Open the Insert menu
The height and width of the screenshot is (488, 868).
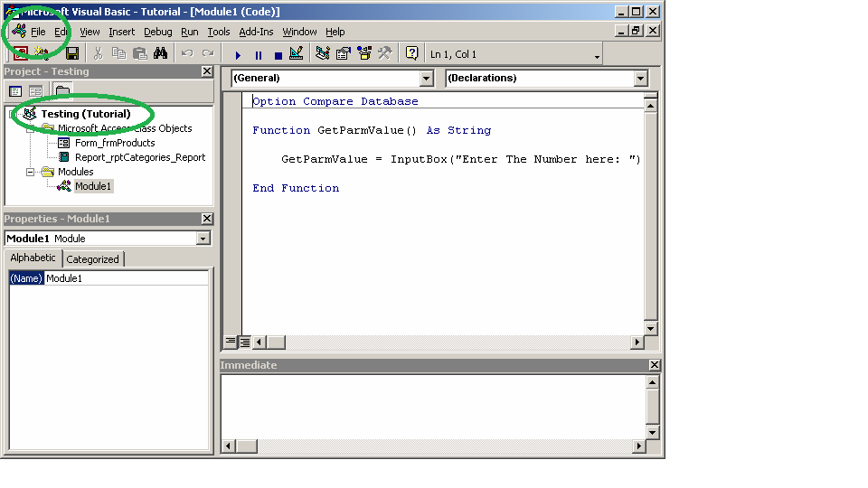point(122,32)
